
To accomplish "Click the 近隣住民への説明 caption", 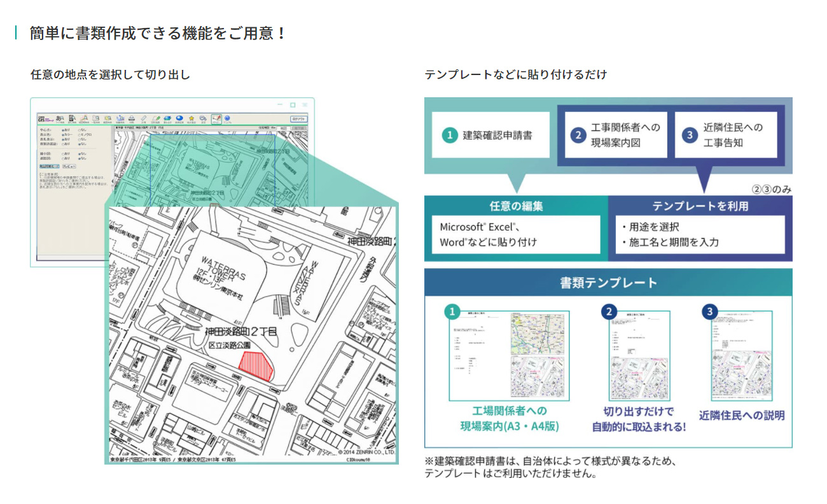I will (x=742, y=415).
